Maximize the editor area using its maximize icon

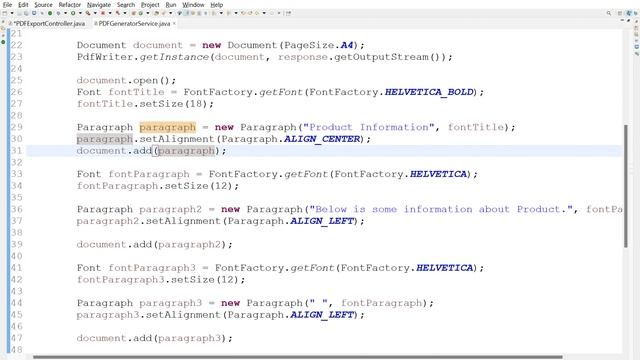click(x=629, y=20)
